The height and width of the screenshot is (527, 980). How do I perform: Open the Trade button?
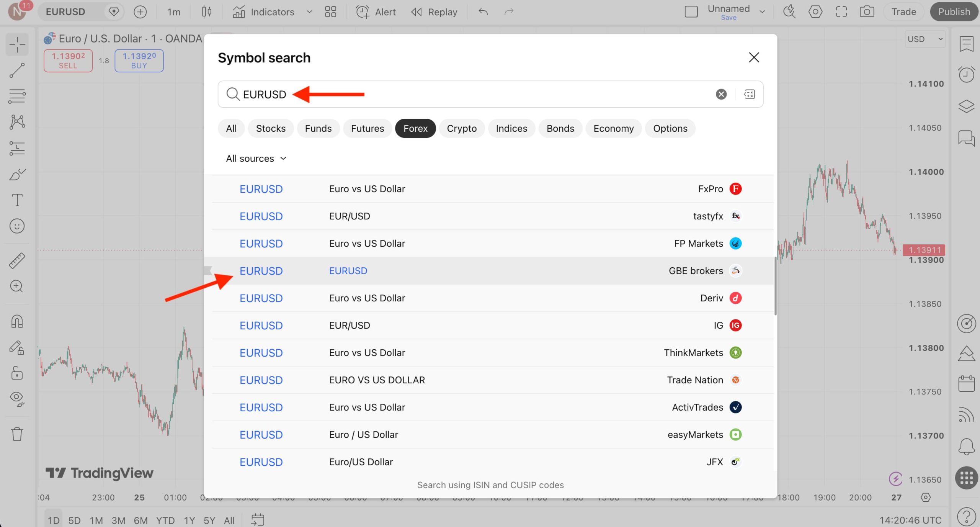[x=903, y=12]
